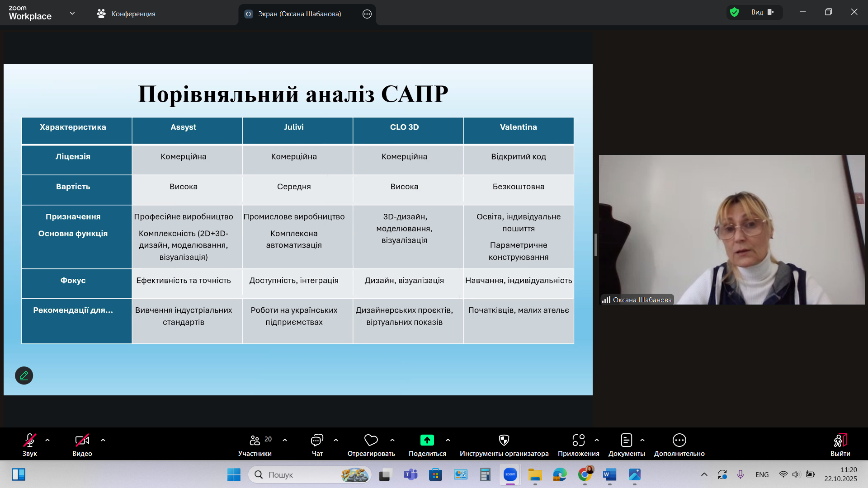
Task: Expand video options arrow next to Видео
Action: [103, 440]
